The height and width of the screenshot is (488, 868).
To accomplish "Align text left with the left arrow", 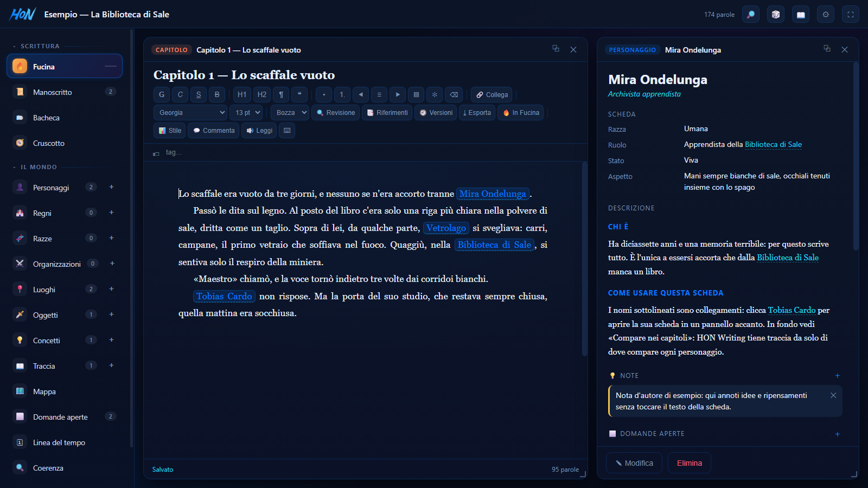I will (x=361, y=94).
